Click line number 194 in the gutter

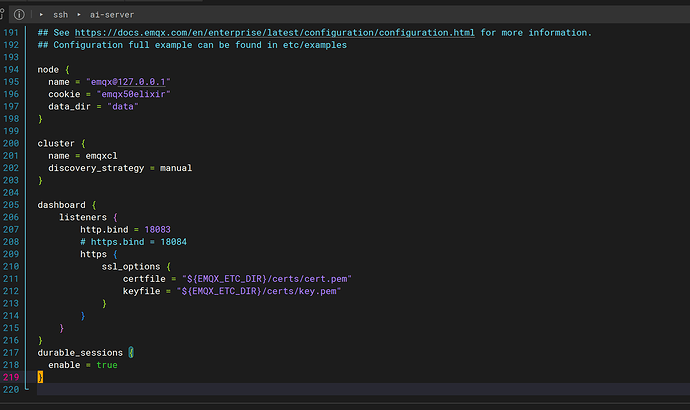coord(11,69)
